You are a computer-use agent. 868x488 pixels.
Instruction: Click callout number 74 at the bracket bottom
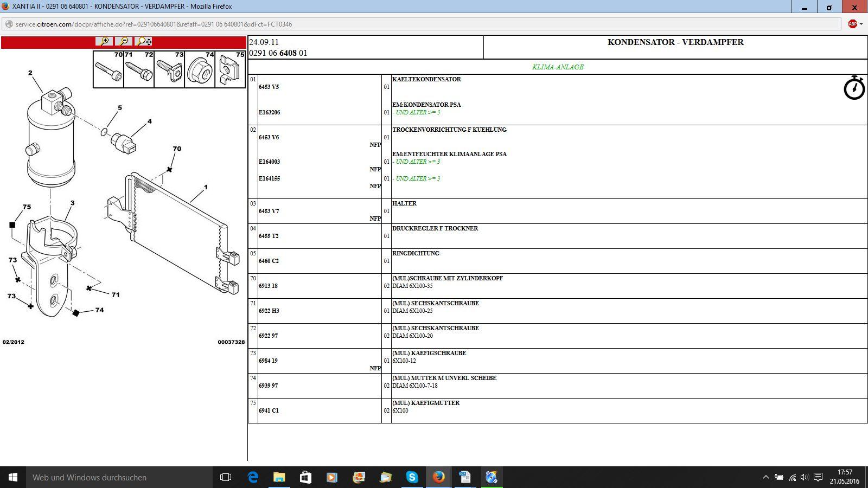[99, 310]
